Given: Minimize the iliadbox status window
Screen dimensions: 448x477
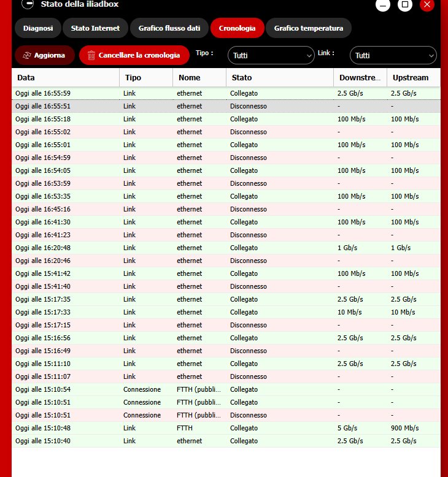Looking at the screenshot, I should (383, 5).
